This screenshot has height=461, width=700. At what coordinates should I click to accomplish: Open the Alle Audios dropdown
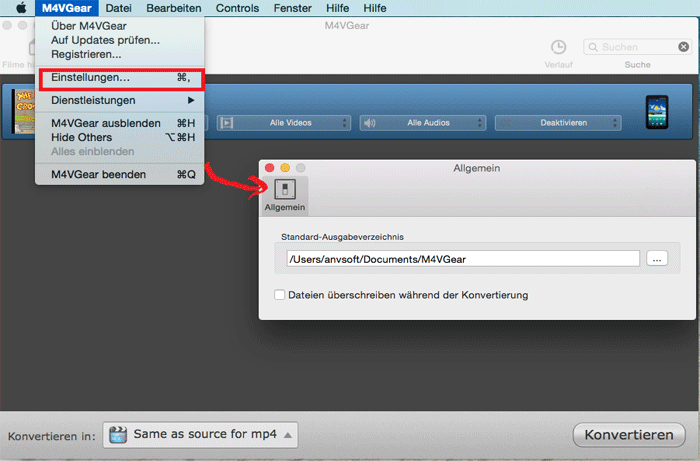[x=423, y=123]
